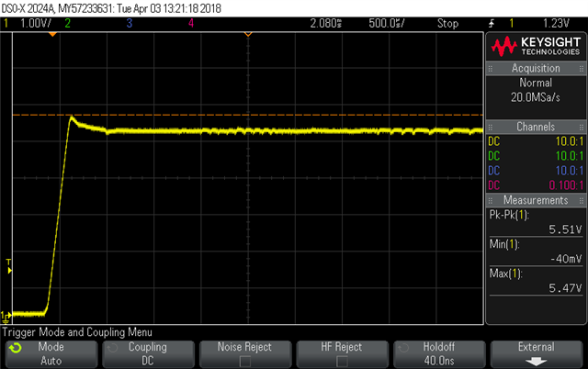Click the green rotary icon on Mode

16,348
